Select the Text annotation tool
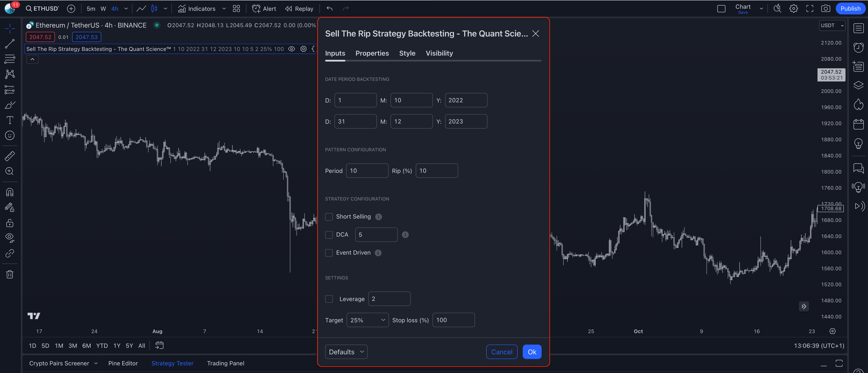 [10, 120]
